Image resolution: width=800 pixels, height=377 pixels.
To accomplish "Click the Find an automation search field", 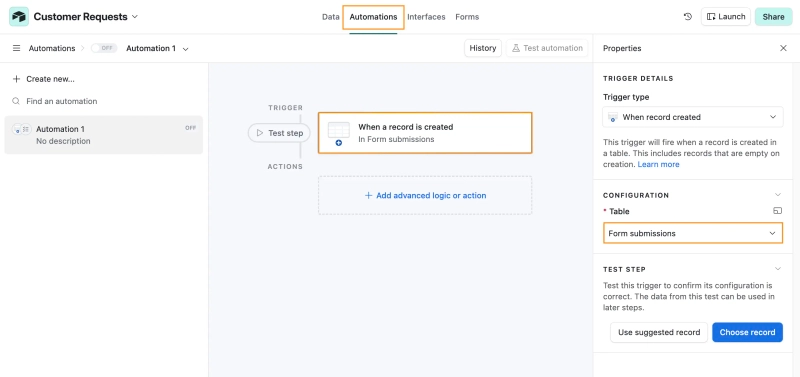I will [x=104, y=101].
